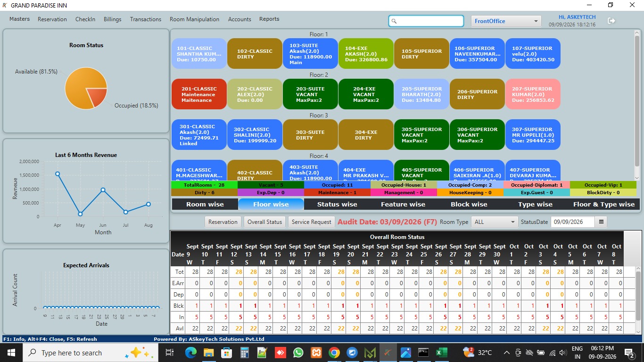
Task: Click the search magnifier icon
Action: point(394,21)
